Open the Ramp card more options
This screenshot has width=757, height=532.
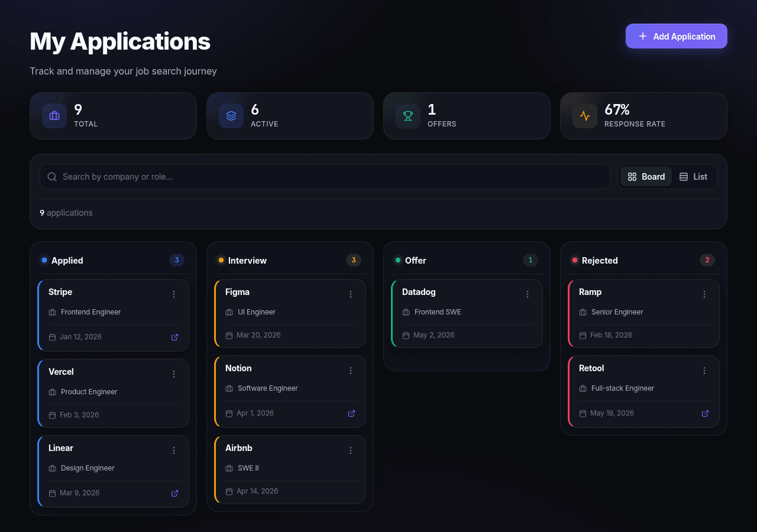(704, 294)
